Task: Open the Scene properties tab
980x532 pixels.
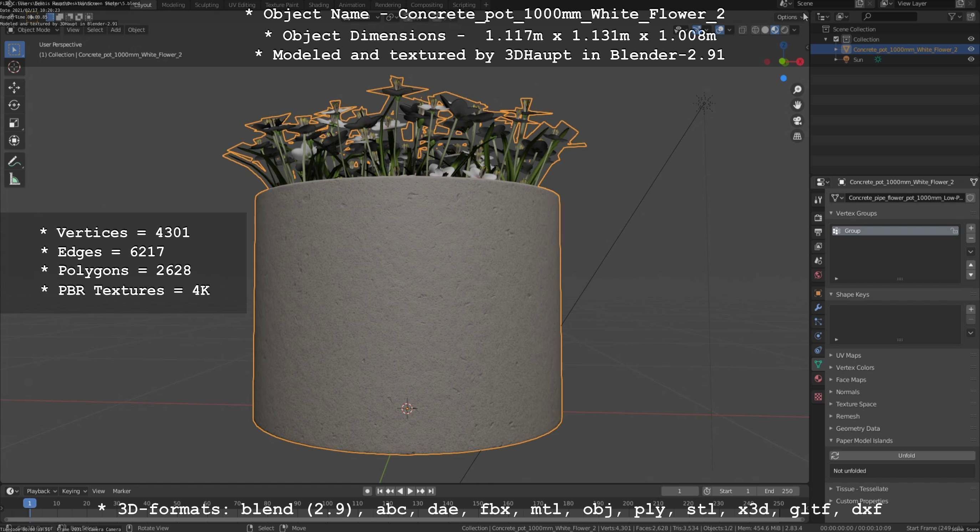Action: pyautogui.click(x=818, y=261)
